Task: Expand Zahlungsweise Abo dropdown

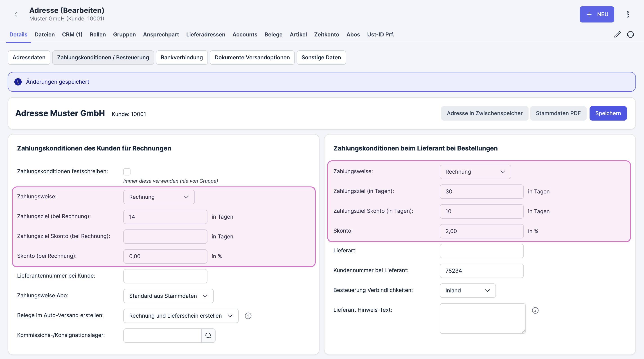Action: pos(168,296)
